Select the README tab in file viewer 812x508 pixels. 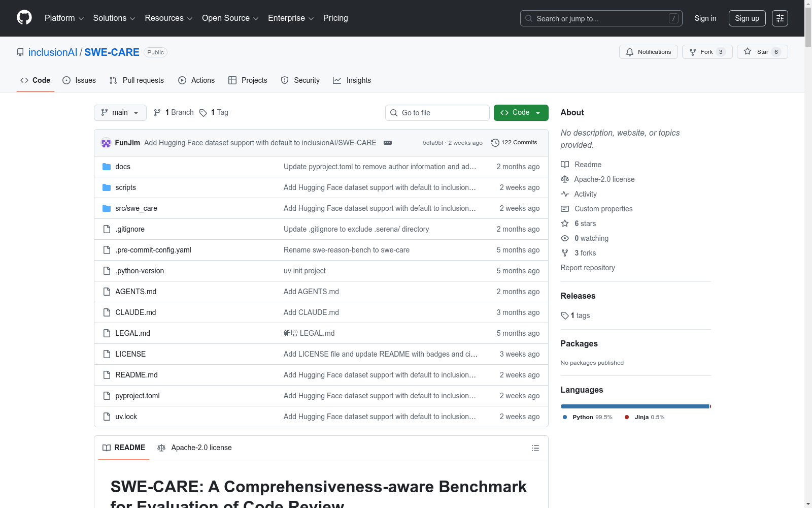point(124,448)
